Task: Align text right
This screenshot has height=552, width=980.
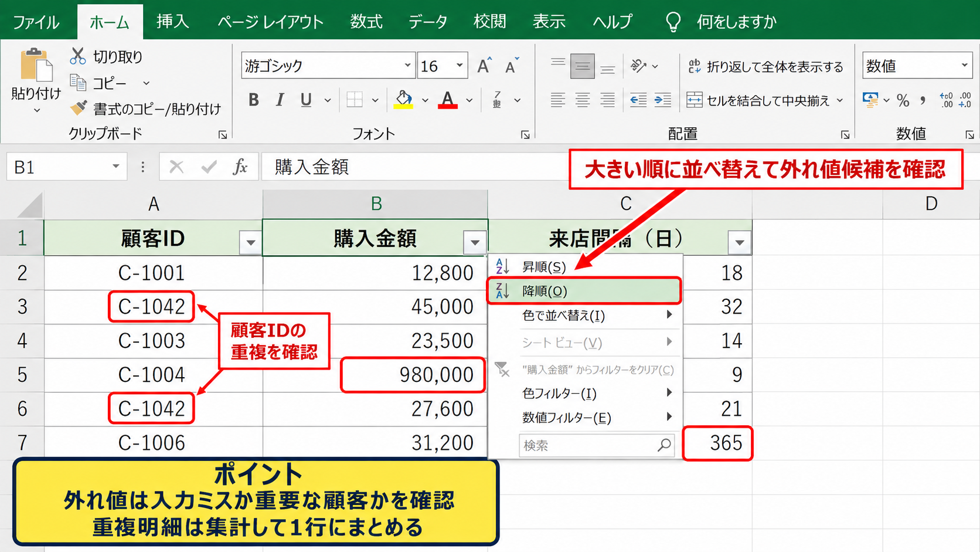Action: [608, 100]
